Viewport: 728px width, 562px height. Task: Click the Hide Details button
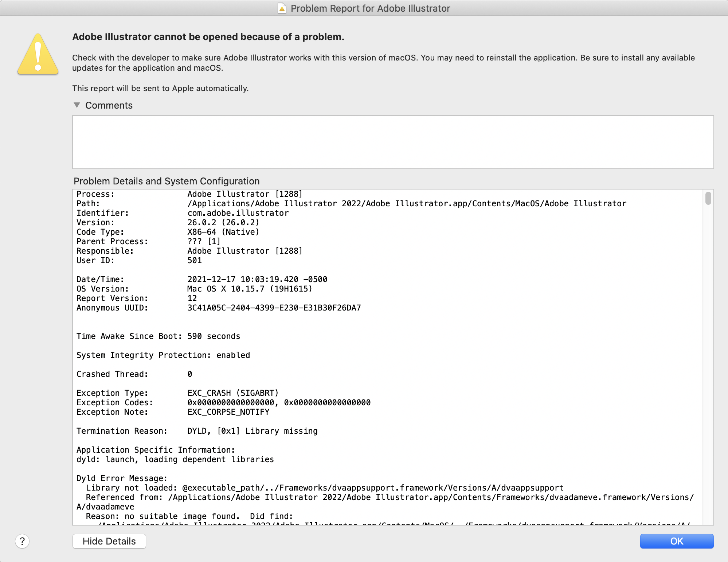(x=109, y=541)
